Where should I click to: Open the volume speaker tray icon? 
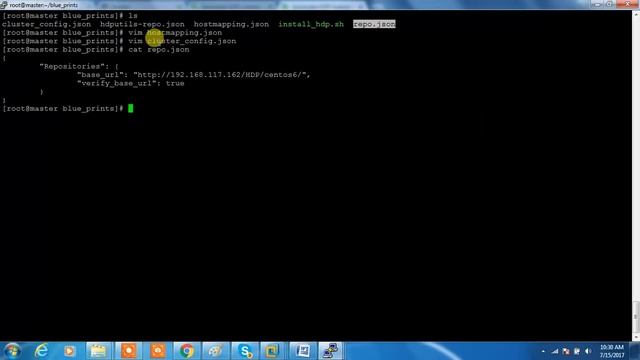click(588, 351)
